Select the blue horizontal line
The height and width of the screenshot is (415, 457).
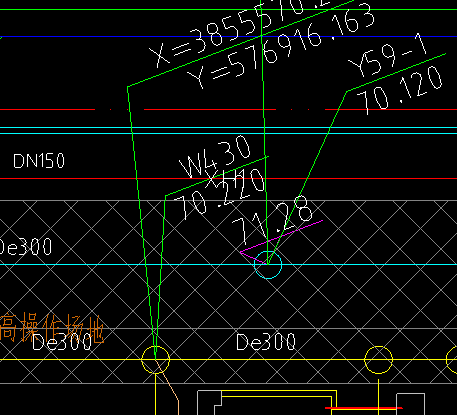(228, 36)
